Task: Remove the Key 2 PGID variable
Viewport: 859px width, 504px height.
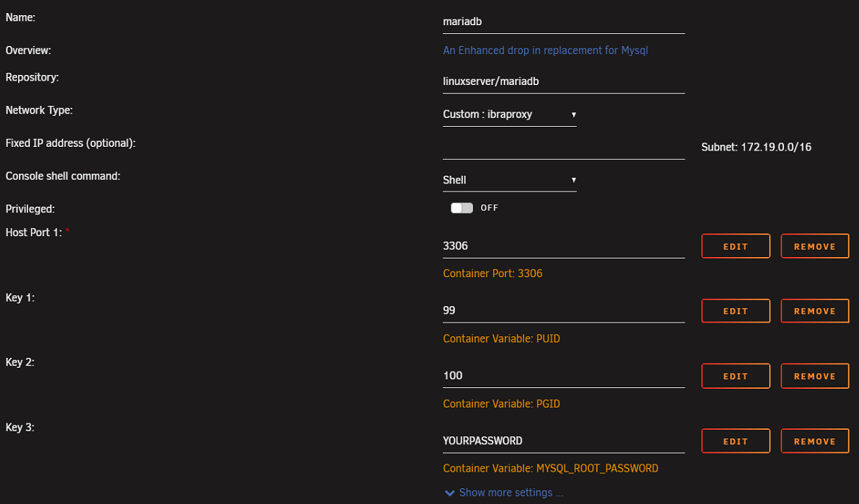Action: coord(814,376)
